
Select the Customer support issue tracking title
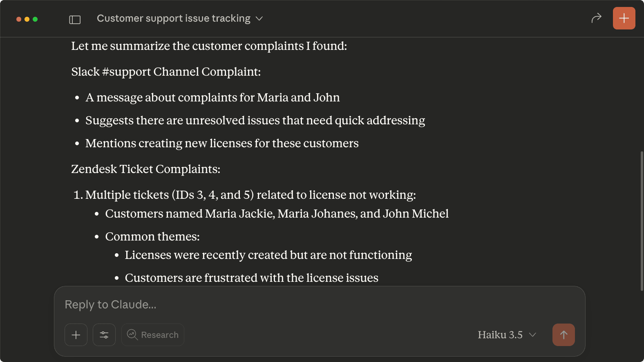tap(173, 18)
